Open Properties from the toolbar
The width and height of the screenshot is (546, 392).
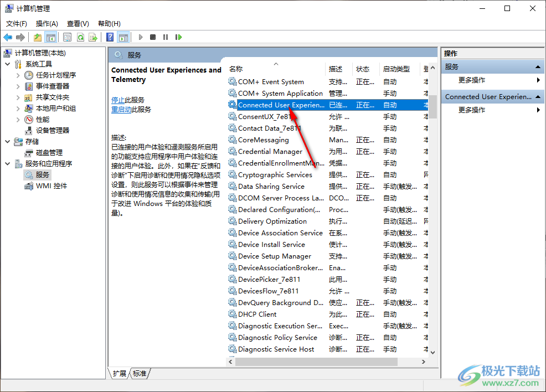click(x=67, y=37)
